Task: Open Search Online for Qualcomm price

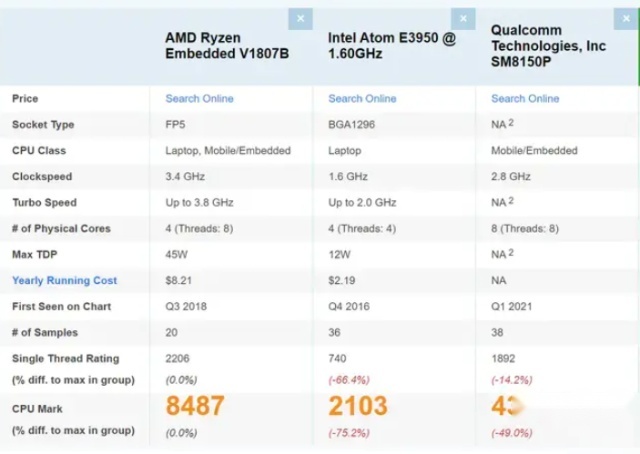Action: pos(525,98)
